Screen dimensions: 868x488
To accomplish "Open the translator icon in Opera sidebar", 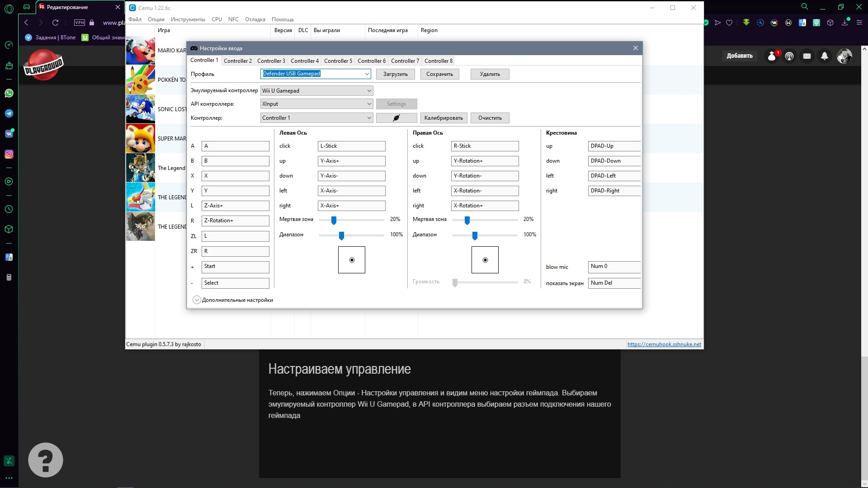I will 9,257.
